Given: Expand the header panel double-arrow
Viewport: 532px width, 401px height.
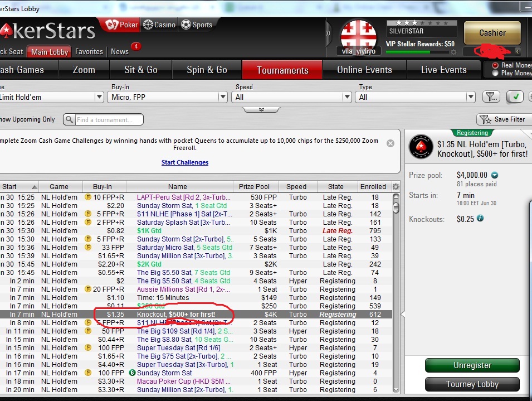Looking at the screenshot, I should tap(328, 33).
